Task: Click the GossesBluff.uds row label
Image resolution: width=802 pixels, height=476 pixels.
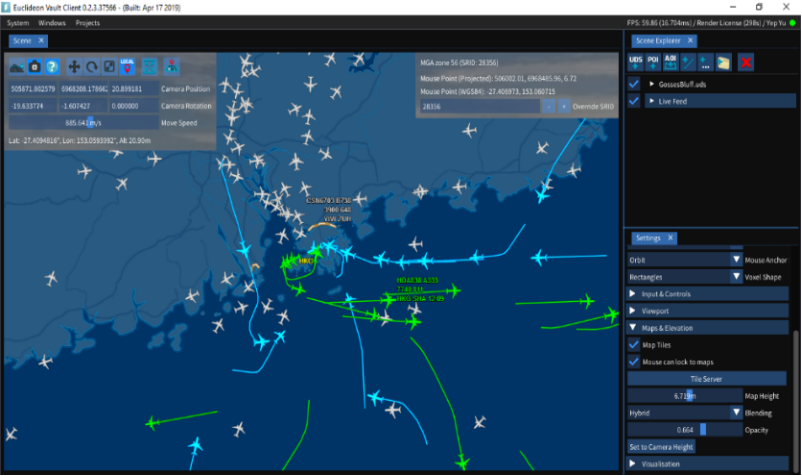Action: 682,84
